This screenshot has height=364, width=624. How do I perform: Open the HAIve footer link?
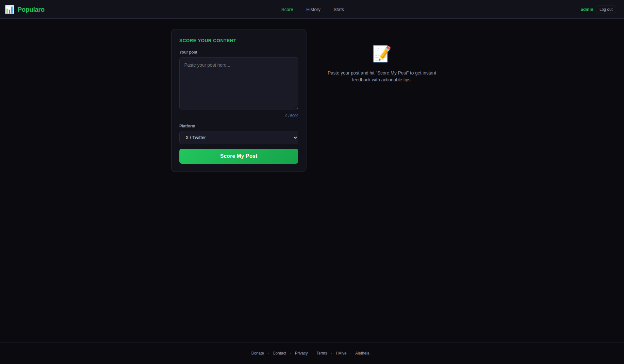tap(341, 353)
